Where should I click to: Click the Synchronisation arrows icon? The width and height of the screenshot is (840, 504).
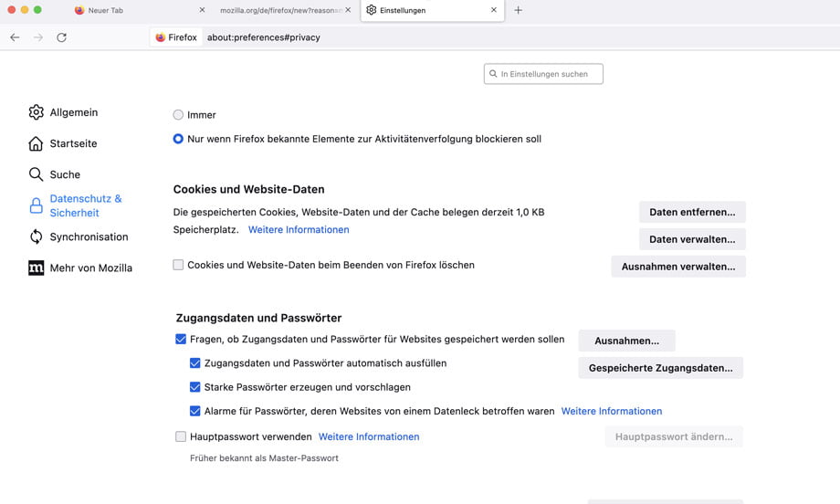36,236
